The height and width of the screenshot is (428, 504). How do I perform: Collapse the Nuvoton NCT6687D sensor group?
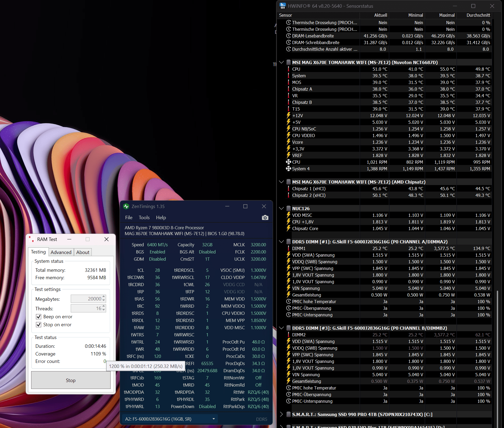pyautogui.click(x=281, y=62)
